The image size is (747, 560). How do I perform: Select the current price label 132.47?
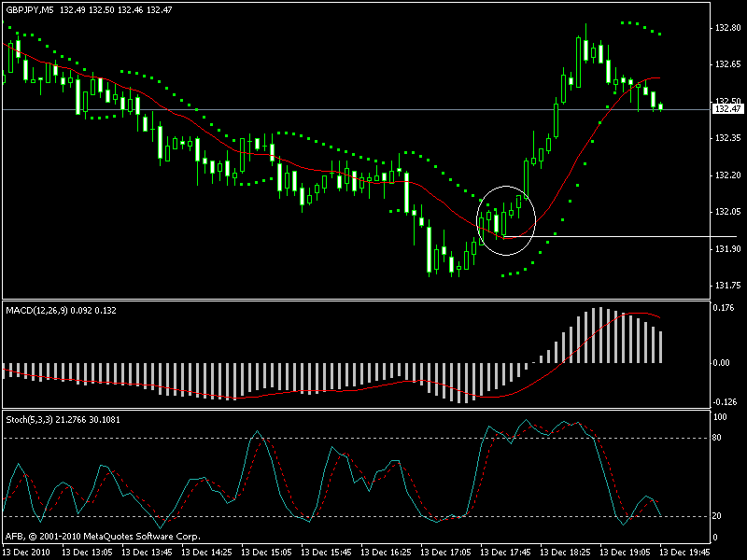[726, 109]
